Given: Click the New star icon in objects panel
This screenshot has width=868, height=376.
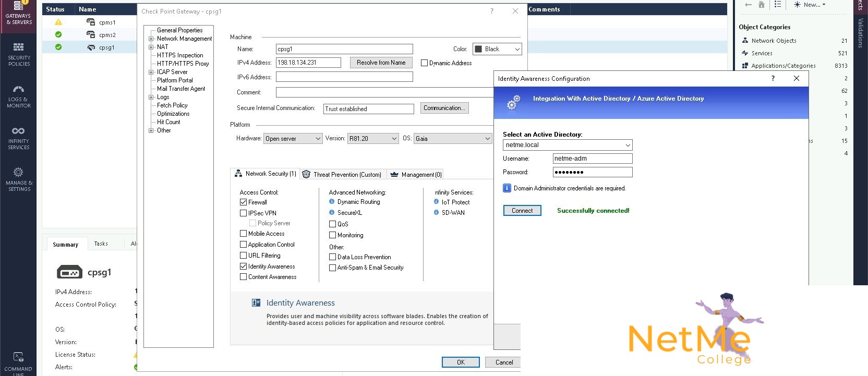Looking at the screenshot, I should click(797, 5).
